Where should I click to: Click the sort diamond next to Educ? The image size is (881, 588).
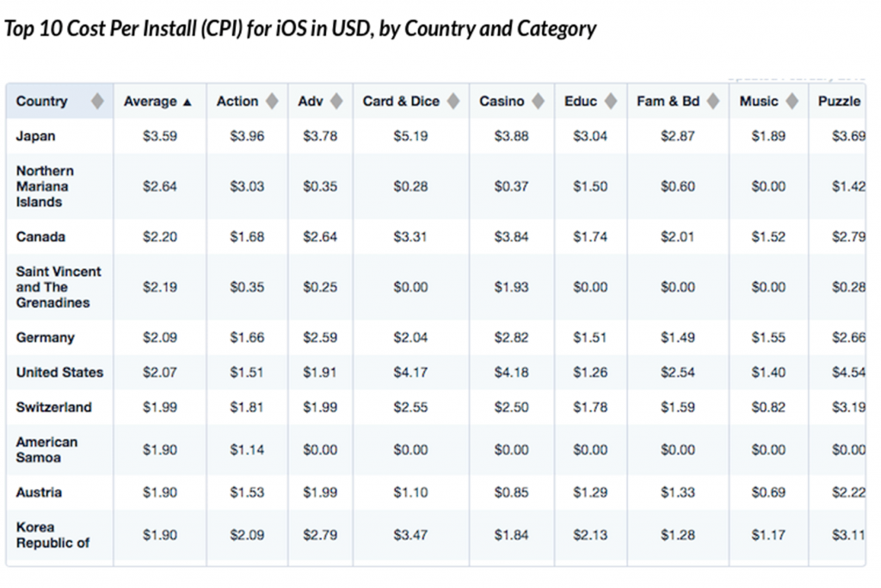coord(611,101)
